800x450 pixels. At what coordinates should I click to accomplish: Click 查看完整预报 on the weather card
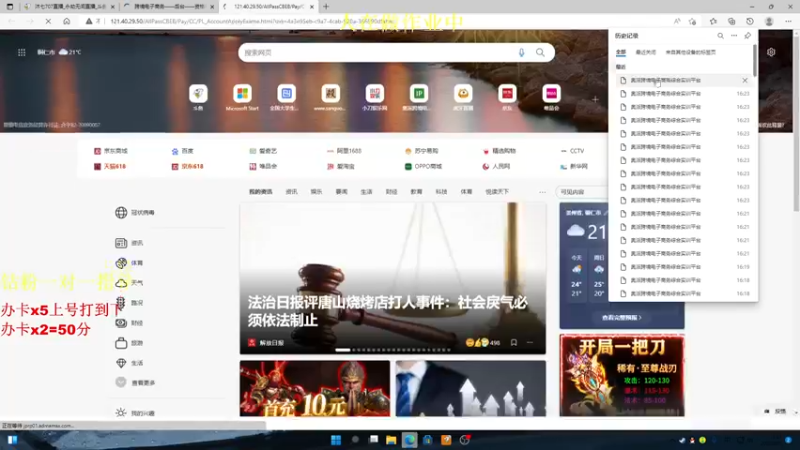pyautogui.click(x=621, y=317)
